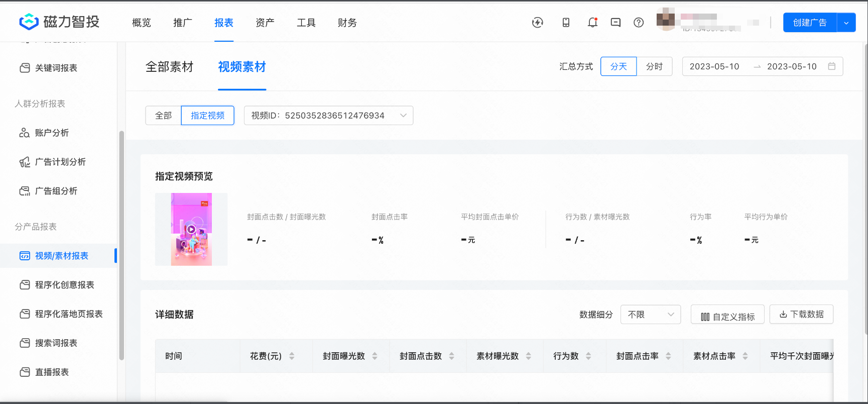The width and height of the screenshot is (868, 404).
Task: Open the 财务 top menu
Action: [347, 23]
